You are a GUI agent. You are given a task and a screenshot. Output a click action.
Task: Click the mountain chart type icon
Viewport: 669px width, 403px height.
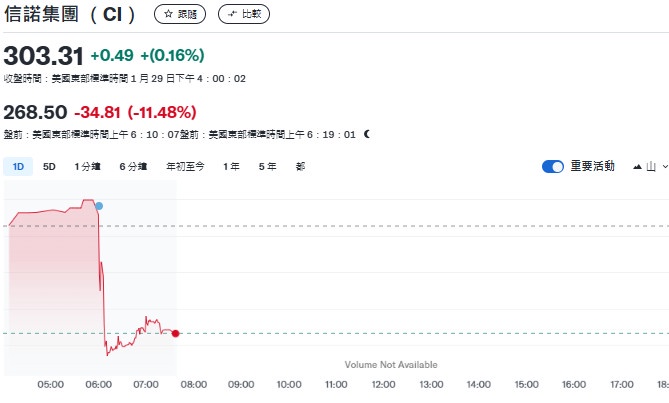pyautogui.click(x=637, y=167)
